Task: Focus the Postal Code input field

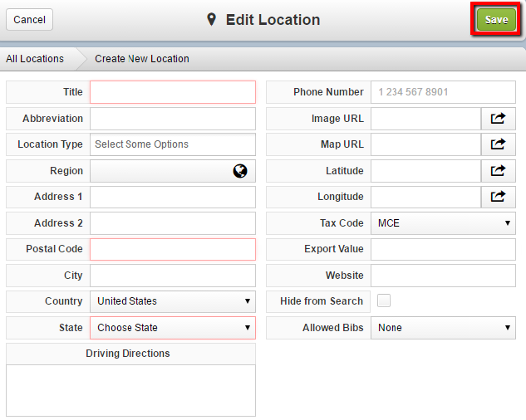Action: point(173,249)
